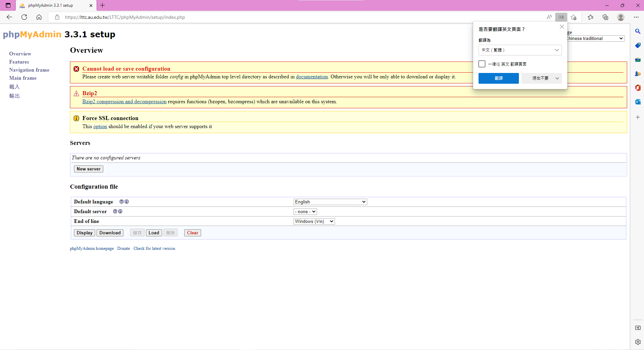
Task: Open documentation for Default server
Action: tap(115, 211)
